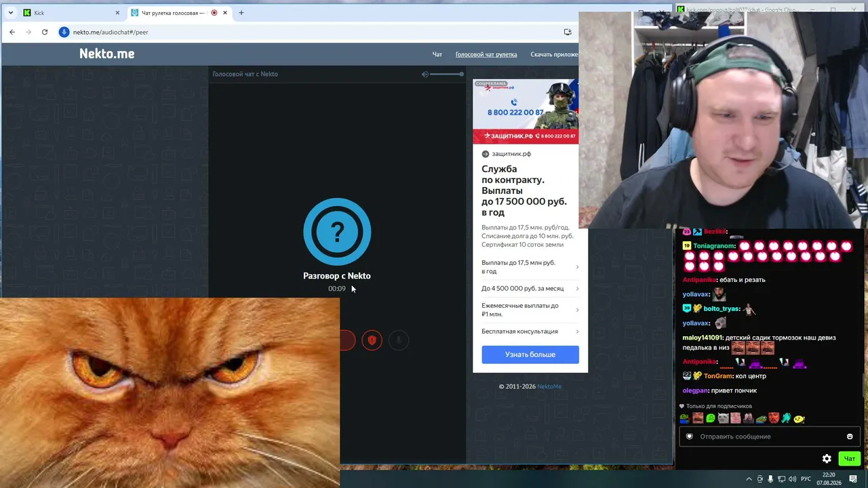Click the blue question mark avatar
Image resolution: width=868 pixels, height=488 pixels.
(x=337, y=232)
